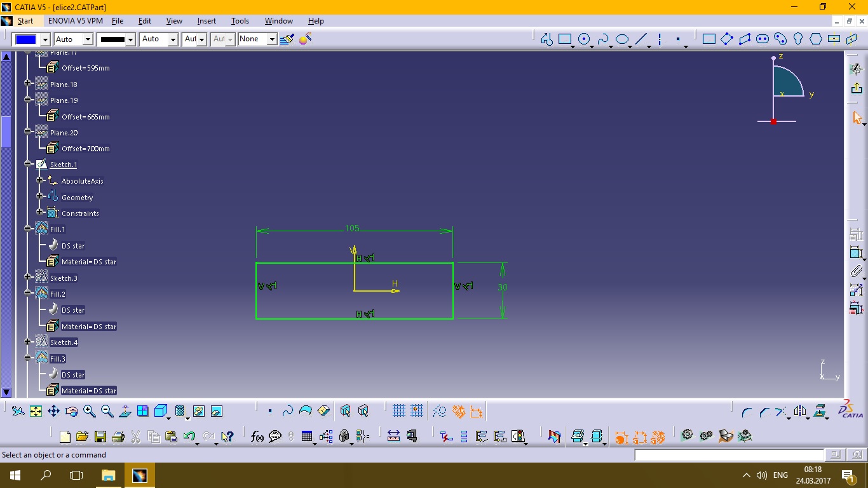This screenshot has width=868, height=488.
Task: Toggle Geometrical Constraints mode
Action: pyautogui.click(x=458, y=411)
